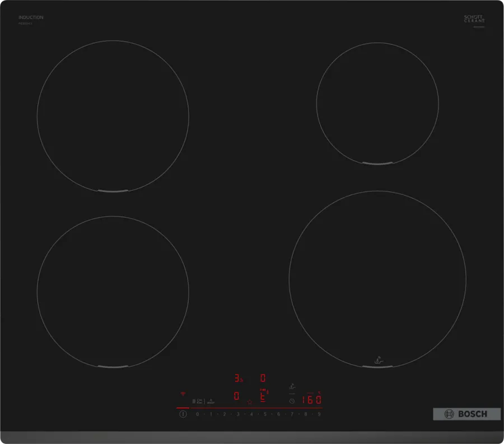Tap the boost function icon

[x=211, y=401]
